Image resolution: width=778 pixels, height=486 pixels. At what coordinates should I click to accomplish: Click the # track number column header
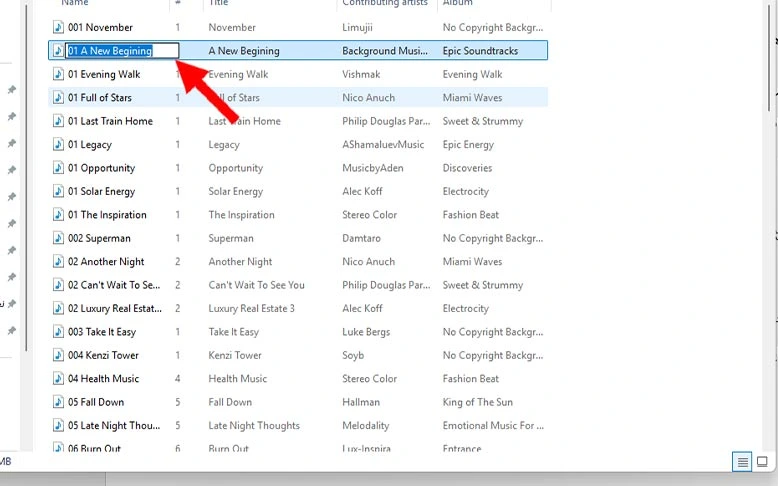(178, 4)
